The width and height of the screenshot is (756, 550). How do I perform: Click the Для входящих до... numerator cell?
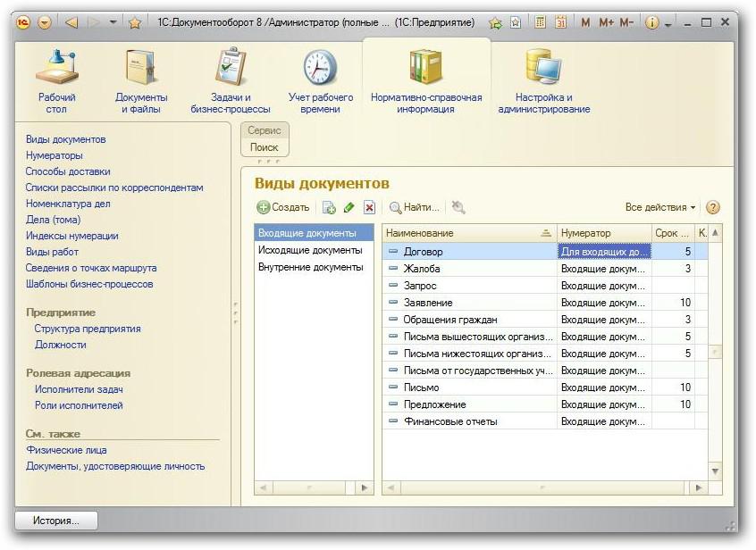coord(604,252)
